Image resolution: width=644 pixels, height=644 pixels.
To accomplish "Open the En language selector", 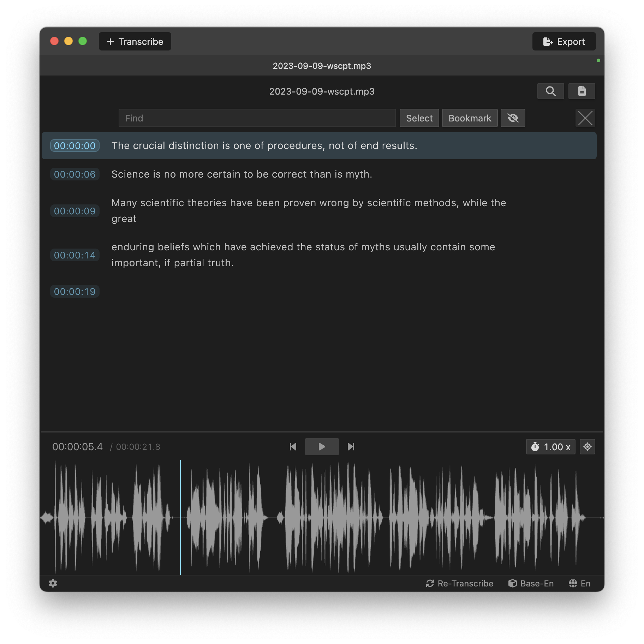I will pyautogui.click(x=579, y=583).
